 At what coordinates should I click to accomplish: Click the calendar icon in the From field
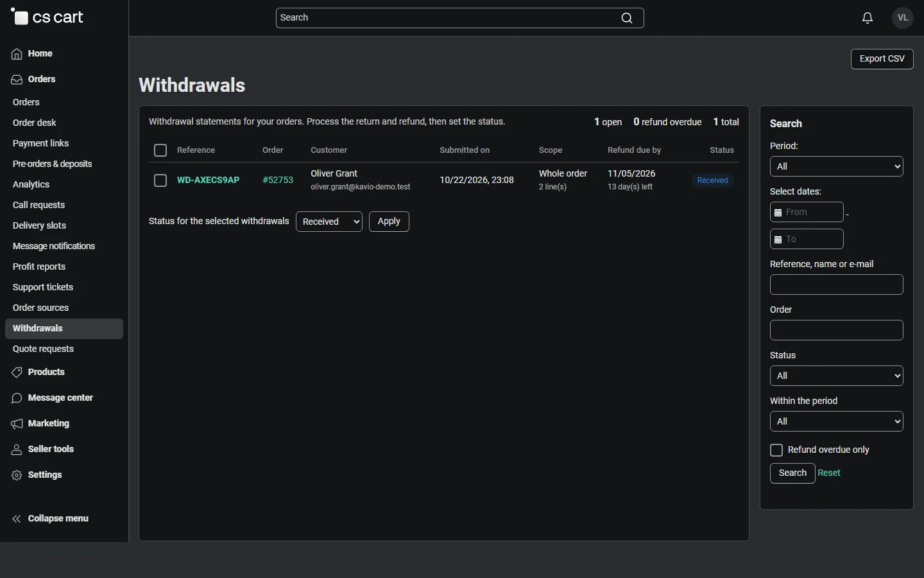coord(778,213)
